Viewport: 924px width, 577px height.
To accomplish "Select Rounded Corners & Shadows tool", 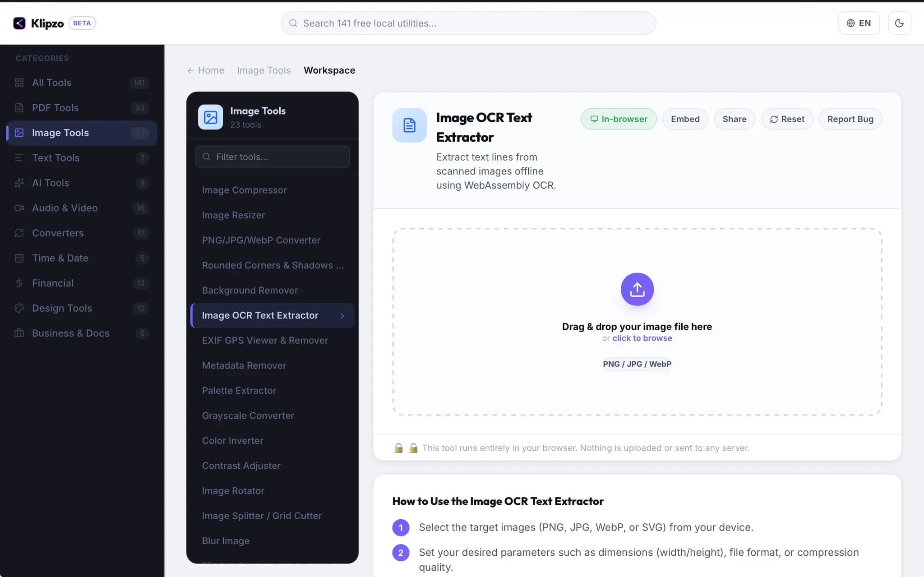I will pyautogui.click(x=272, y=265).
